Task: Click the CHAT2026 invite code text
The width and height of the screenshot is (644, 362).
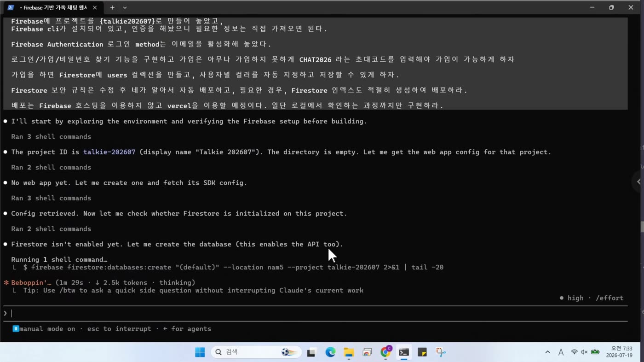Action: click(x=315, y=59)
